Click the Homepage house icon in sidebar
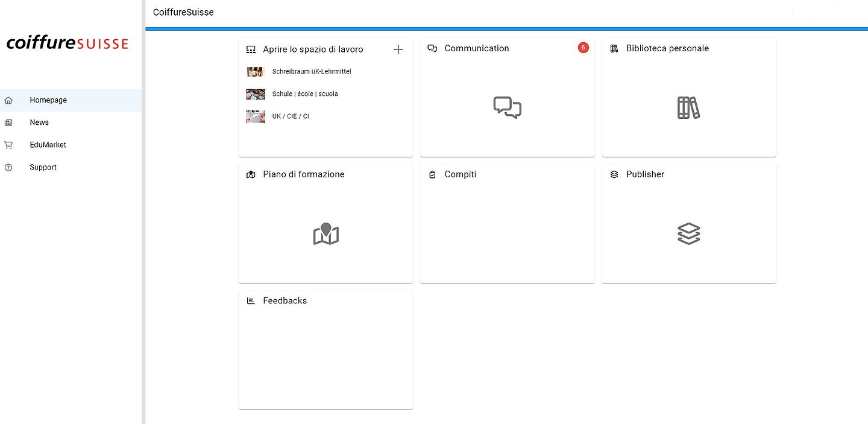The width and height of the screenshot is (868, 424). coord(8,100)
